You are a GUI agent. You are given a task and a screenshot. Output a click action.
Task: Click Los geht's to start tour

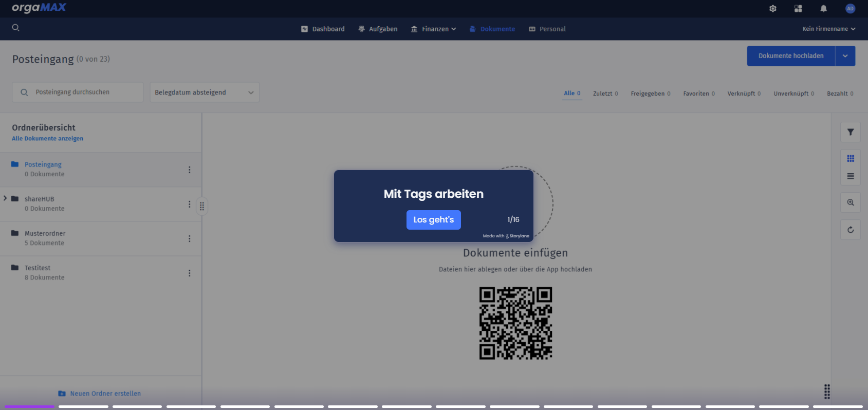tap(434, 220)
